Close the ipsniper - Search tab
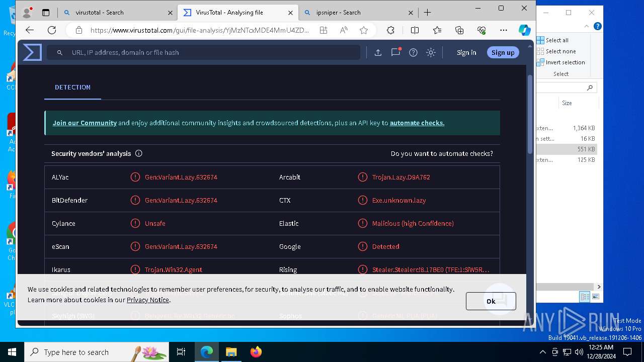Image resolution: width=644 pixels, height=362 pixels. coord(411,13)
